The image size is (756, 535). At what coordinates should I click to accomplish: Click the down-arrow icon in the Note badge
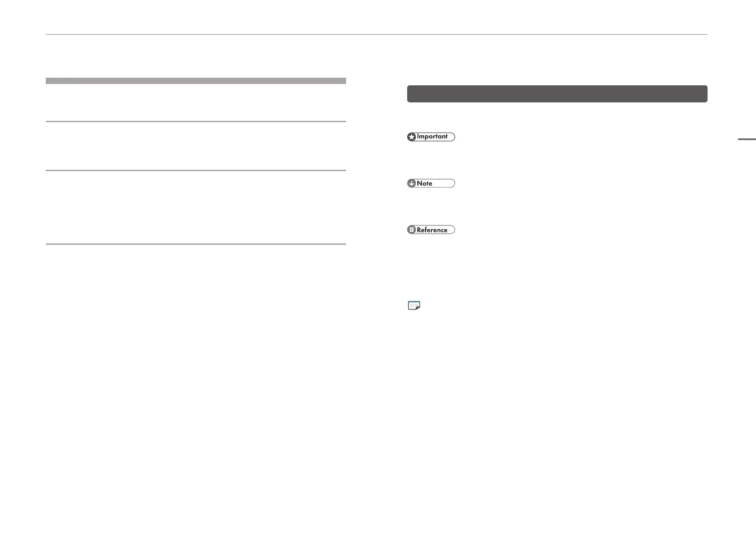411,183
